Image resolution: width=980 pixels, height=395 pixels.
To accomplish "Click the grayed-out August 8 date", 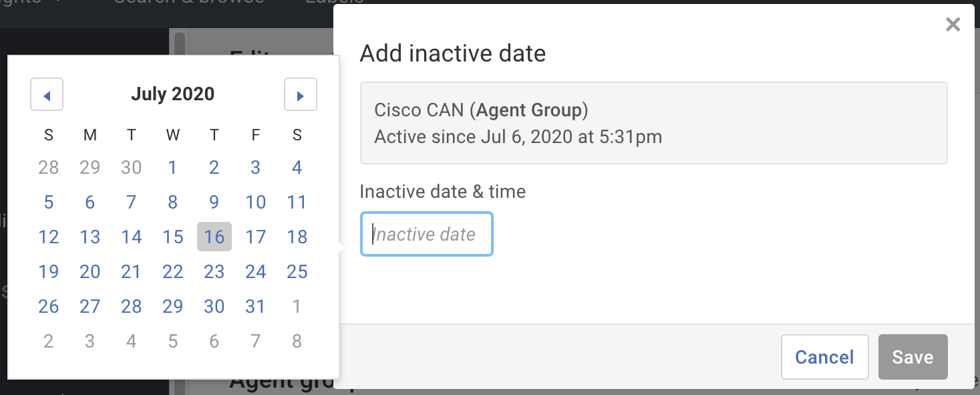I will 297,341.
